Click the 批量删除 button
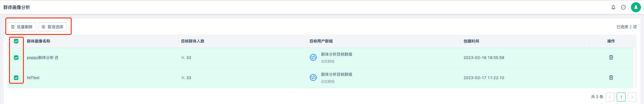Screen dimensions: 644x104 click(22, 27)
